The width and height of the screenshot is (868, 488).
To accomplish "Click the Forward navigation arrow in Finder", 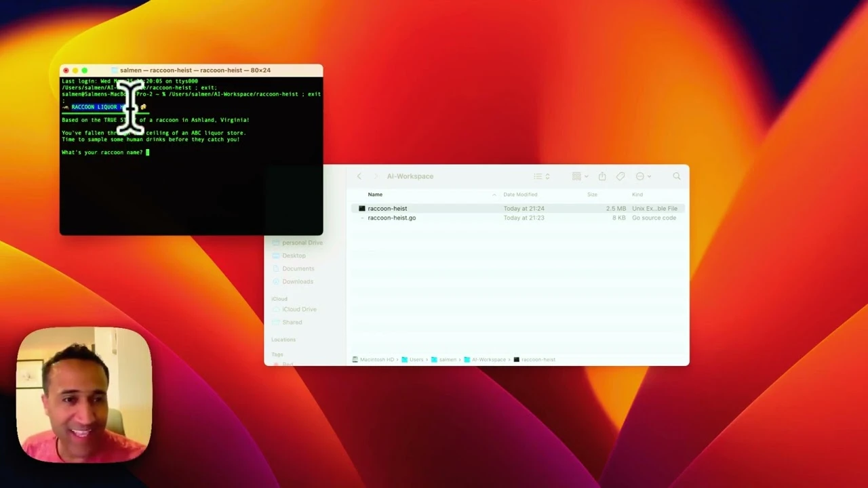I will (x=375, y=176).
